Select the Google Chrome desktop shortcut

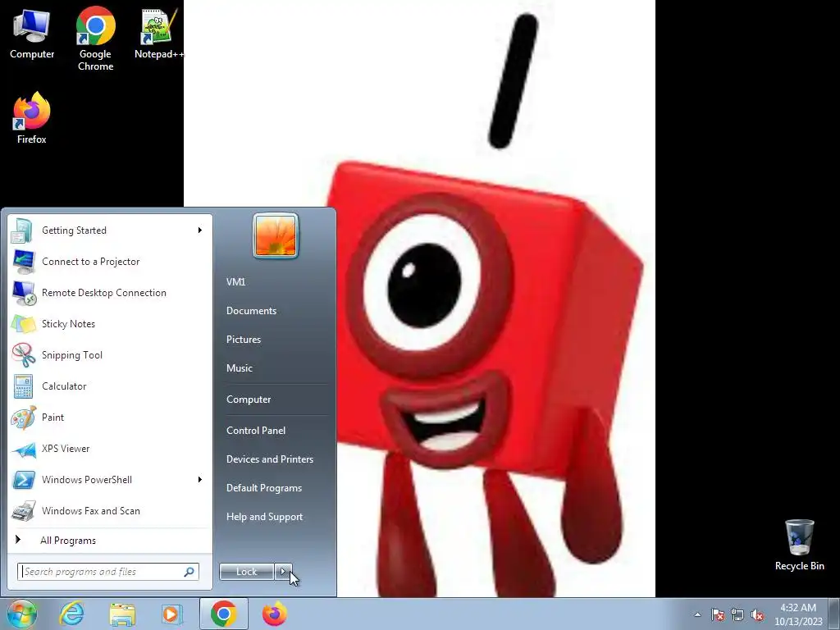point(95,39)
